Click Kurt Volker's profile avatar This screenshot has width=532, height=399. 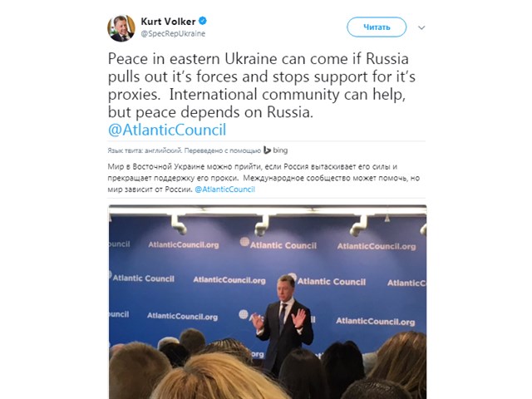(121, 28)
